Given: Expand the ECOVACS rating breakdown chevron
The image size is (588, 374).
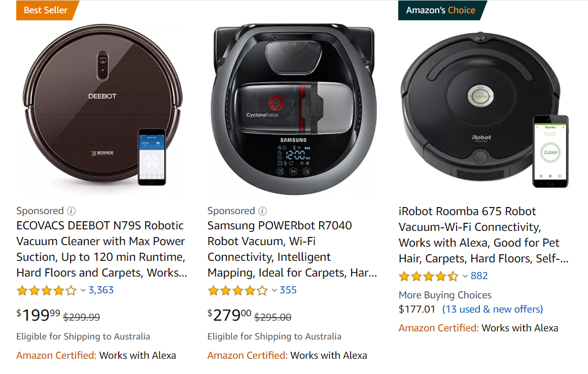Looking at the screenshot, I should tap(83, 291).
